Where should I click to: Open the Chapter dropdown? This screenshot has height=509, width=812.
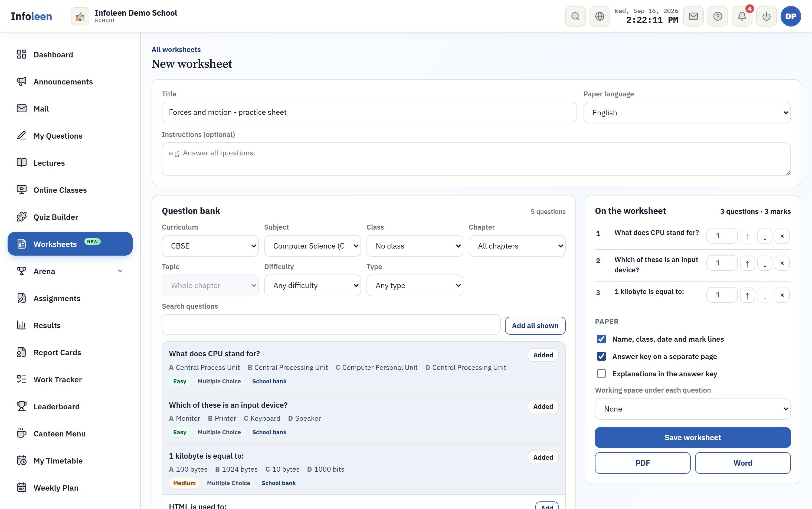click(517, 246)
